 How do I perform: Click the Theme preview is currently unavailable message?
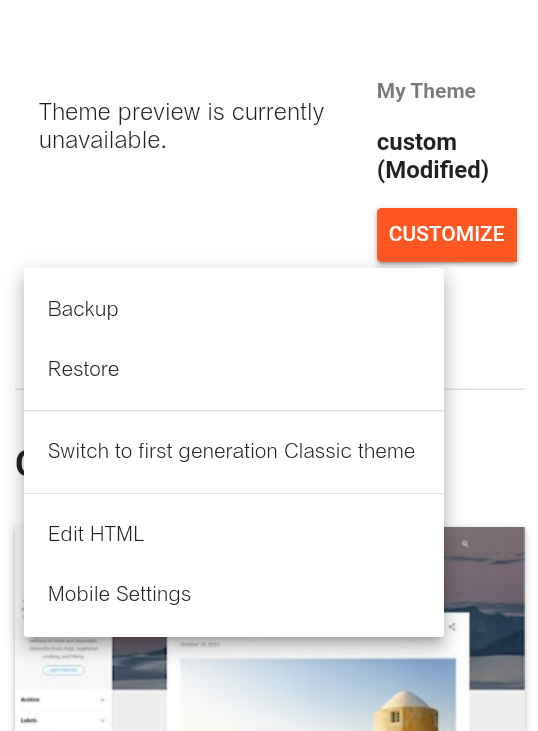tap(181, 126)
